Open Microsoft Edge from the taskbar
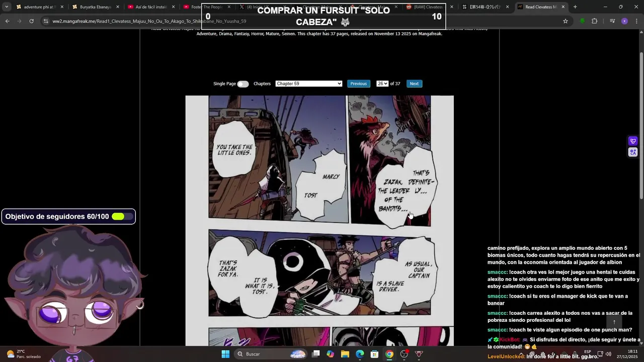Image resolution: width=644 pixels, height=362 pixels. click(360, 354)
